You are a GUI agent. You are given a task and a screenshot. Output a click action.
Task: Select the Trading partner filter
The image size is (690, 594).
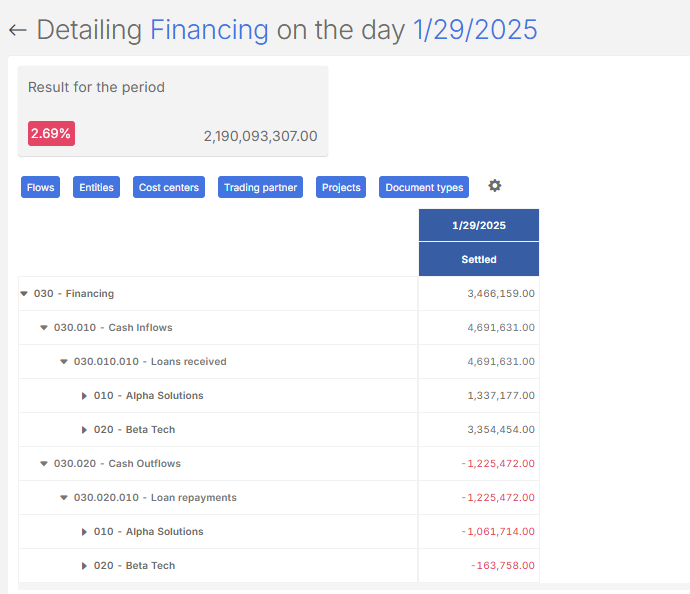tap(260, 187)
